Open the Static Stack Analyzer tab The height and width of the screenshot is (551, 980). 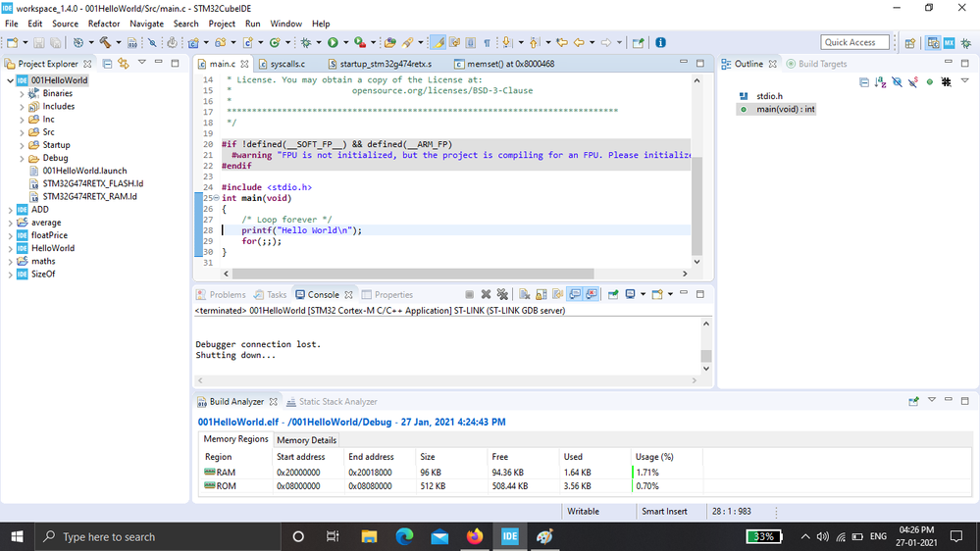332,402
